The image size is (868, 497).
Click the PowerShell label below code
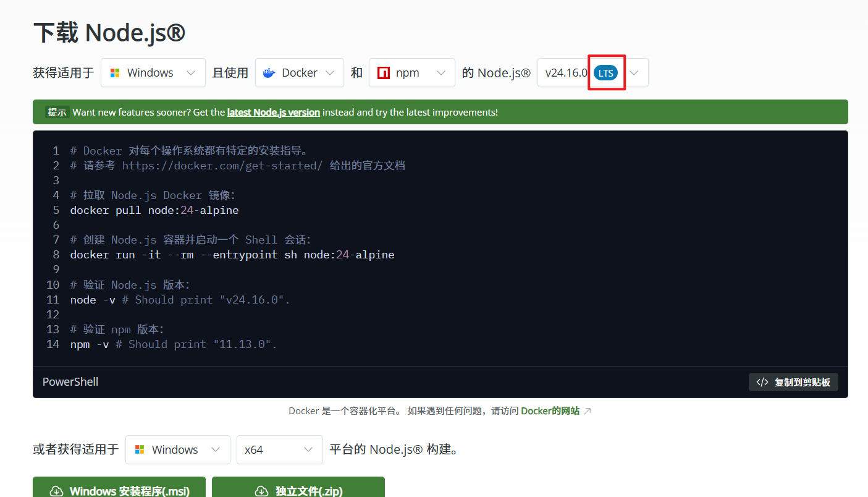[70, 382]
